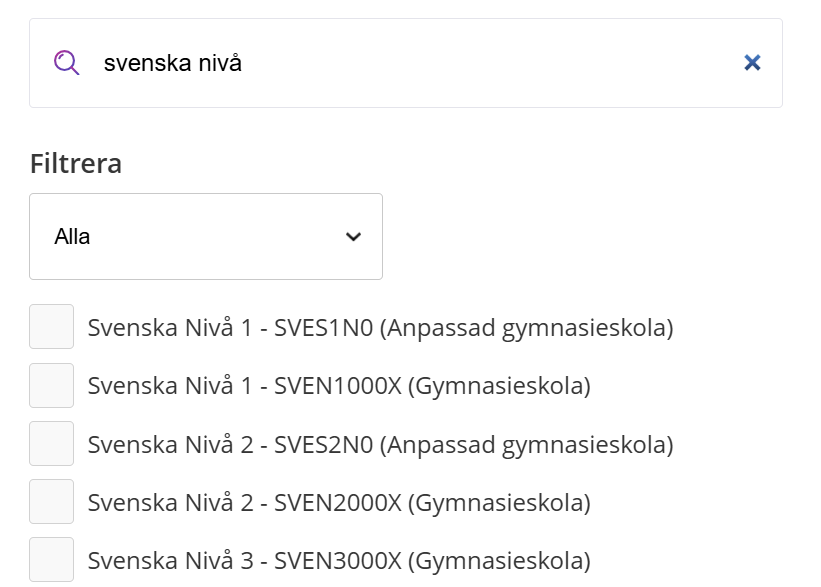
Task: Click label 'Svenska Nivå 2 - SVES2N0 (Anpassad gymnasieskola)'
Action: point(381,445)
